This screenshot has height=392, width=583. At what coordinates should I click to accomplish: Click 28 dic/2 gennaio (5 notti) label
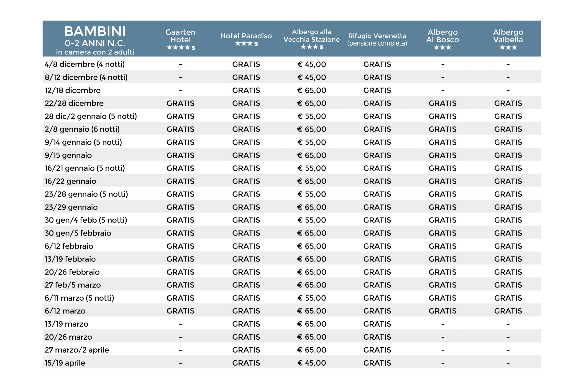pyautogui.click(x=91, y=116)
